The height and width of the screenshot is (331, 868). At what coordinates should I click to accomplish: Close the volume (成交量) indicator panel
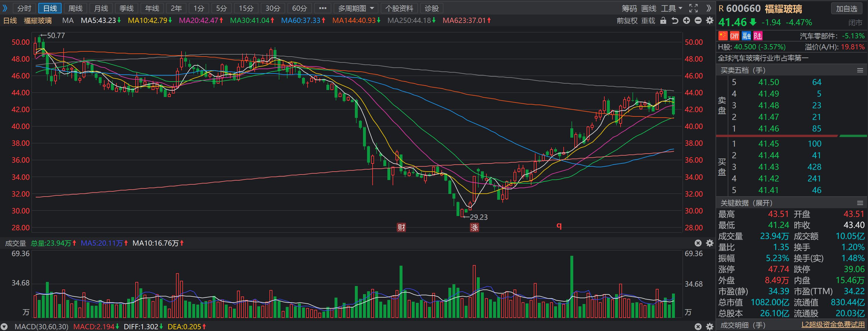coord(698,243)
